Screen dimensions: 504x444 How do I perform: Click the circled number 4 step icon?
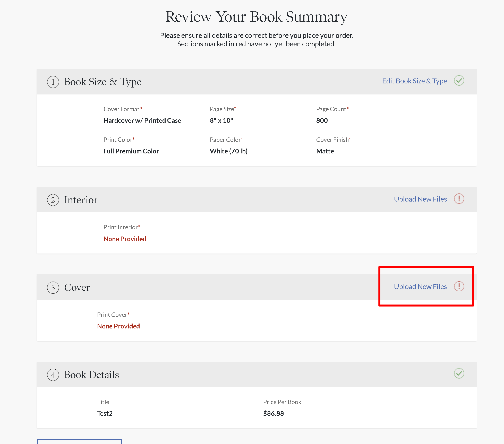pos(53,375)
